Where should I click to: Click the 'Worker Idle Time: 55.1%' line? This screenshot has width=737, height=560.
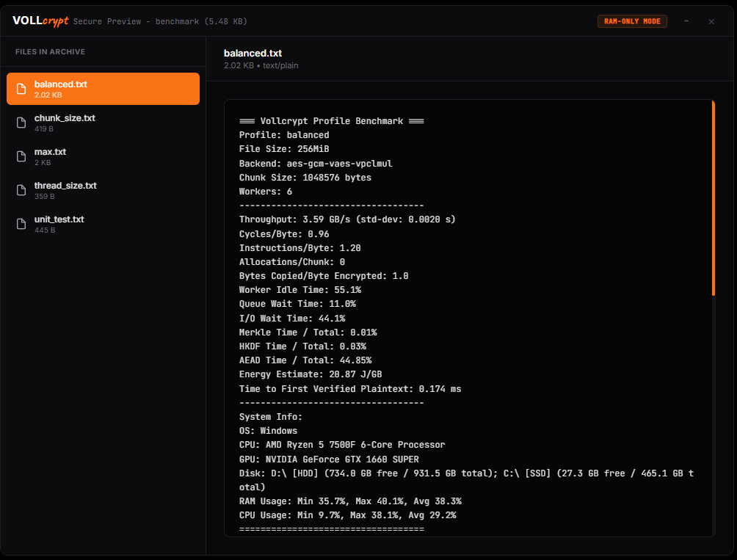[300, 290]
